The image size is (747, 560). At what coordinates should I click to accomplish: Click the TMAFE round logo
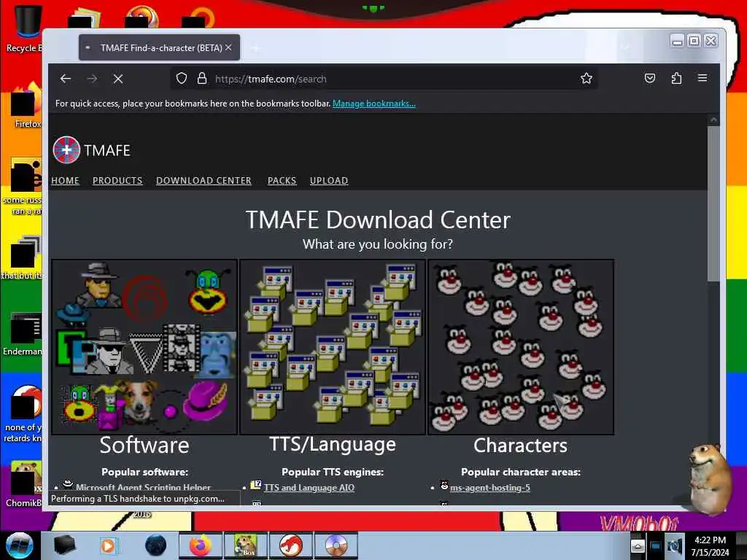click(x=66, y=149)
